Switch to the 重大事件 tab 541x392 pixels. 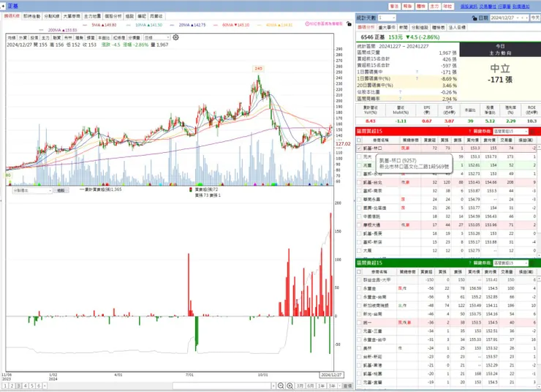point(387,27)
